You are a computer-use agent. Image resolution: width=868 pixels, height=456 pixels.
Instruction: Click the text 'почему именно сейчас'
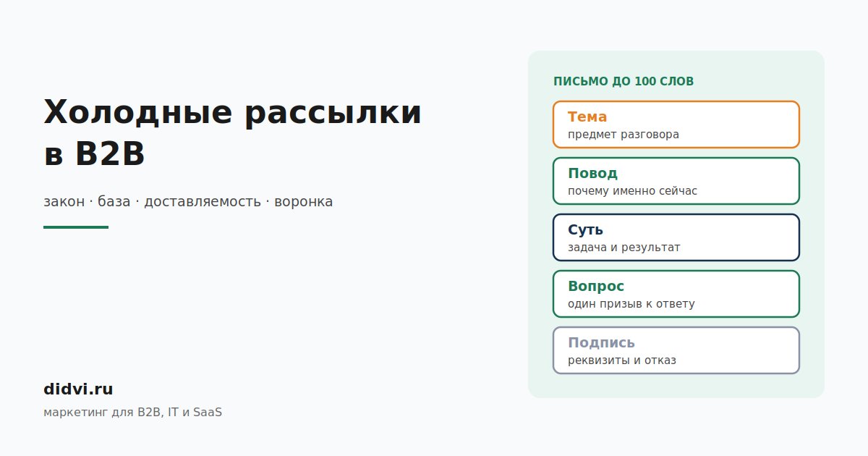click(x=632, y=191)
